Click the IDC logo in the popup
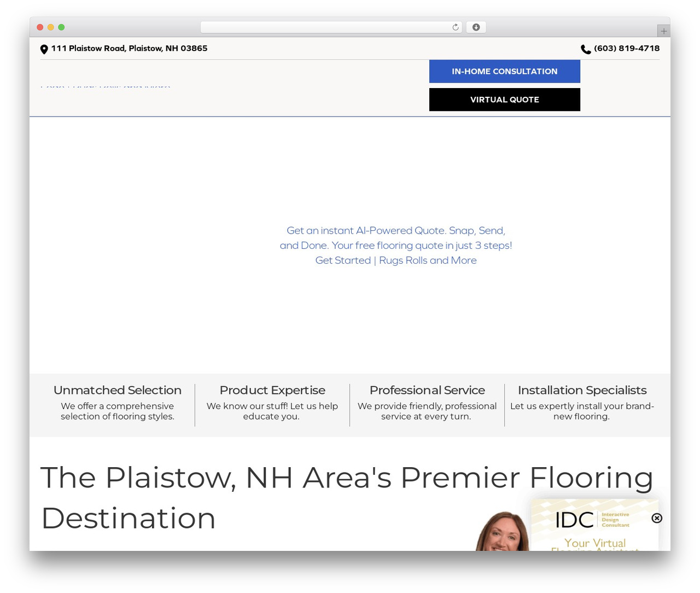This screenshot has width=700, height=593. pos(593,520)
